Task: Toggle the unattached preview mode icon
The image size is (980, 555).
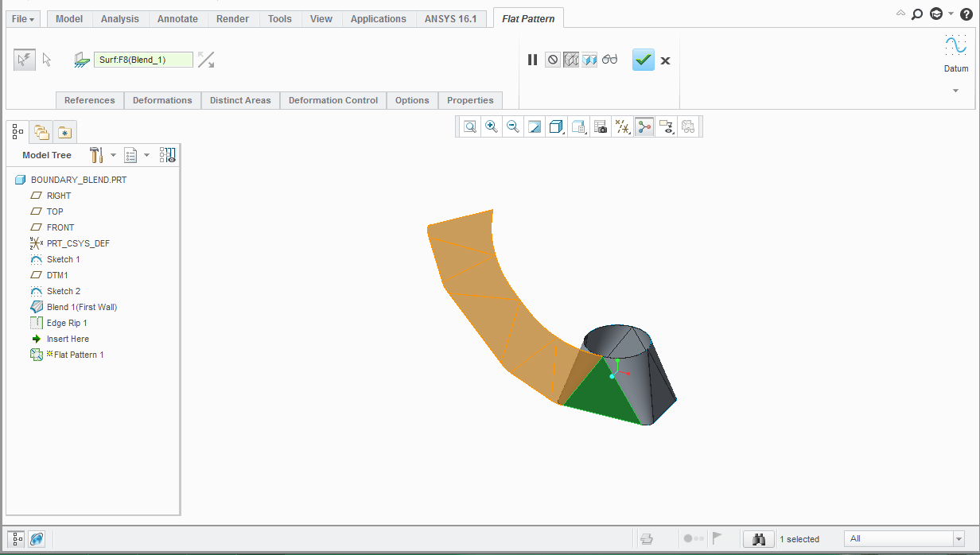Action: pos(571,60)
